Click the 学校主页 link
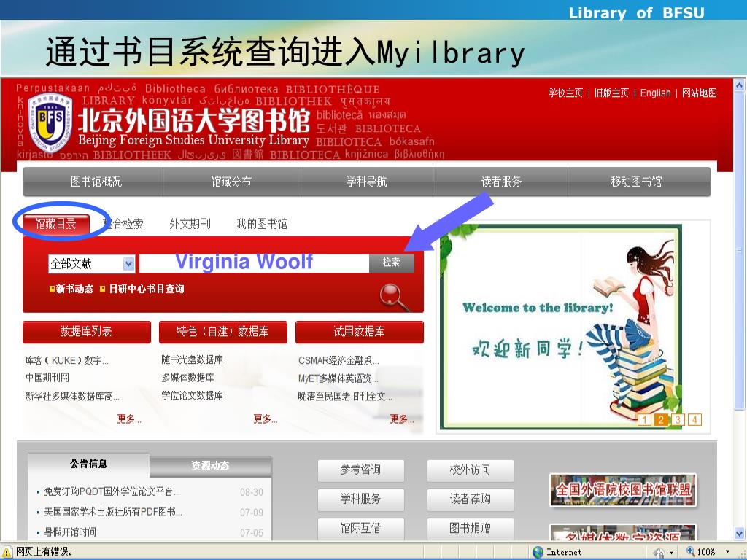The width and height of the screenshot is (747, 560). tap(565, 93)
